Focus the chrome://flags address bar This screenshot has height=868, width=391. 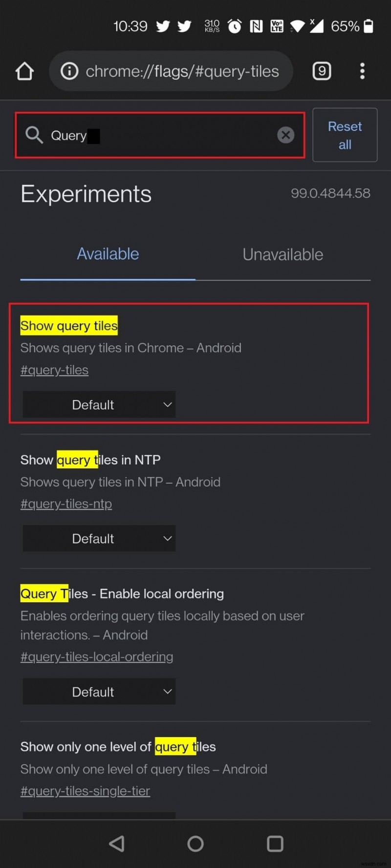(x=182, y=71)
